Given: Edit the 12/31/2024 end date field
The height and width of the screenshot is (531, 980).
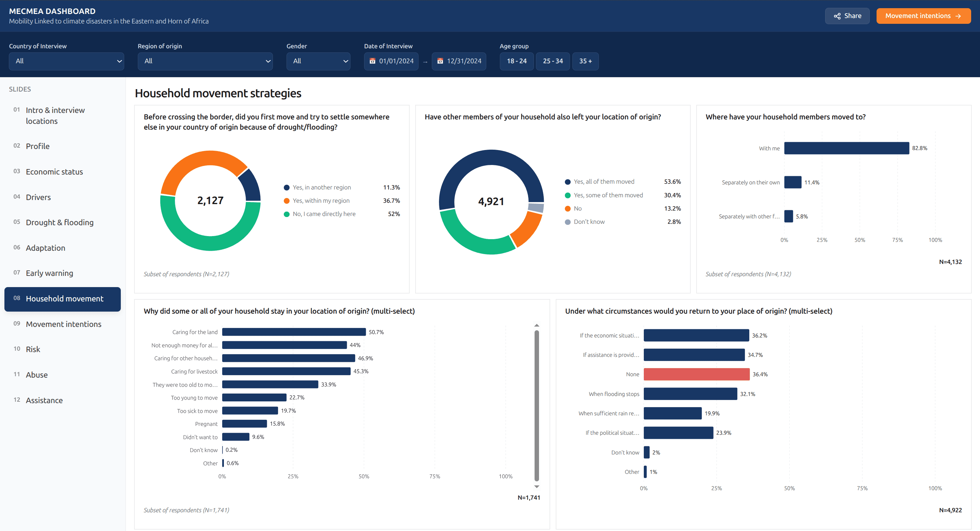Looking at the screenshot, I should [x=459, y=61].
